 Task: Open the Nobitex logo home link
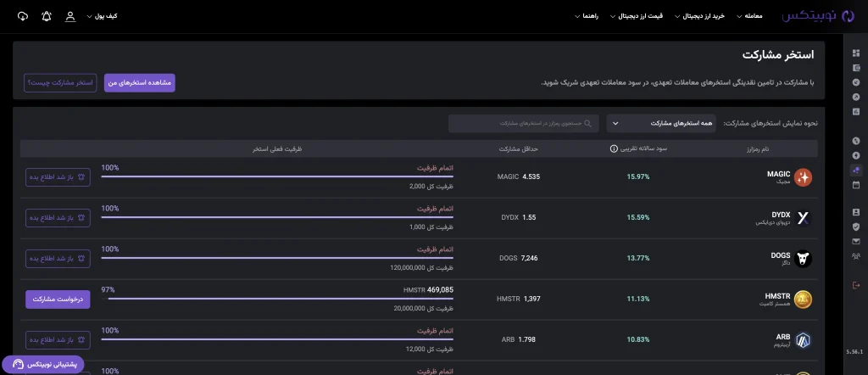pos(818,15)
